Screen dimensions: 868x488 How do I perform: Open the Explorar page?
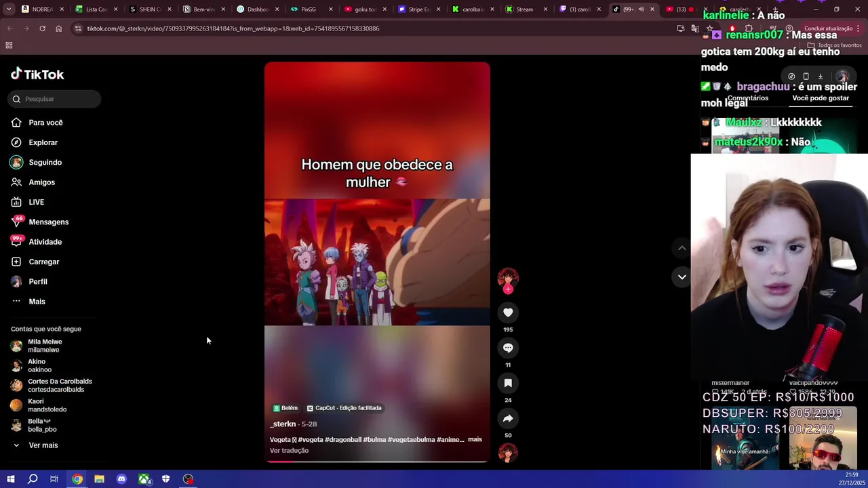(x=43, y=142)
